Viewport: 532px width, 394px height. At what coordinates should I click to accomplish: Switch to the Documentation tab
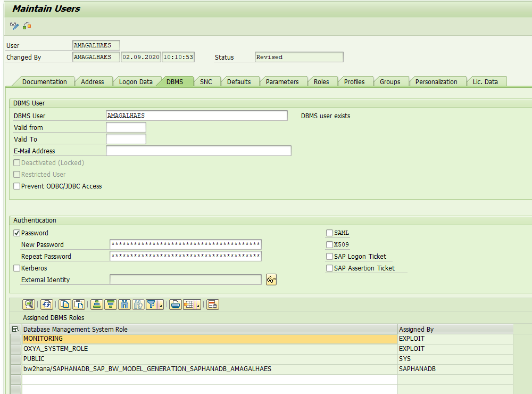45,81
